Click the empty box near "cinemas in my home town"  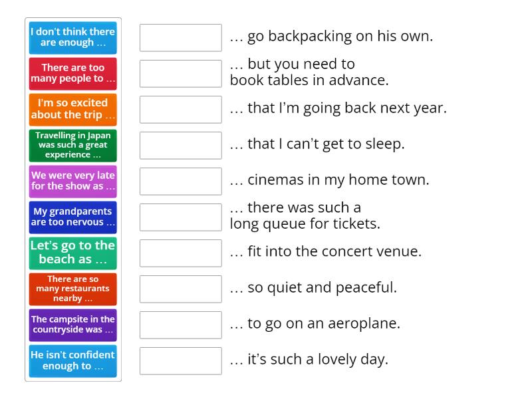click(180, 180)
